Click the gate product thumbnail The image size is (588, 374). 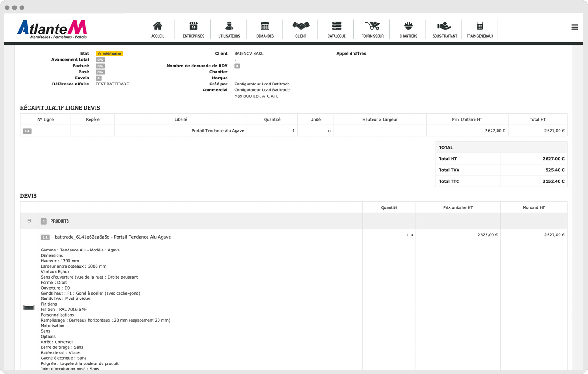point(29,307)
